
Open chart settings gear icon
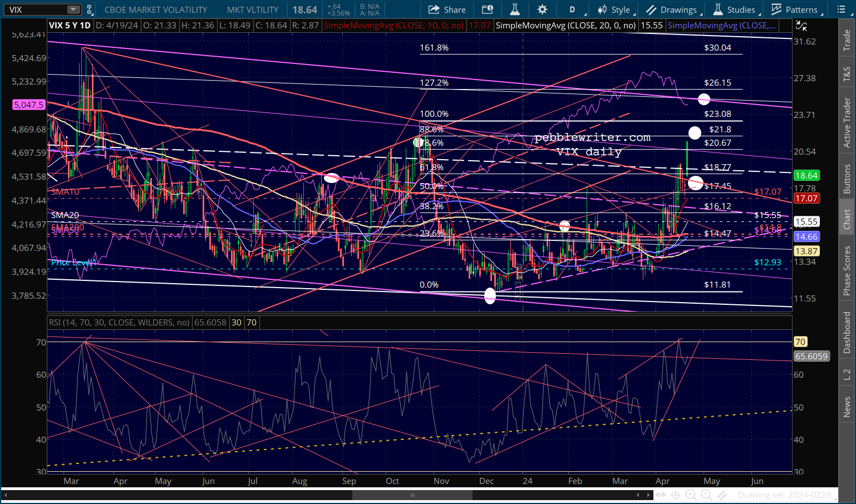tap(542, 9)
